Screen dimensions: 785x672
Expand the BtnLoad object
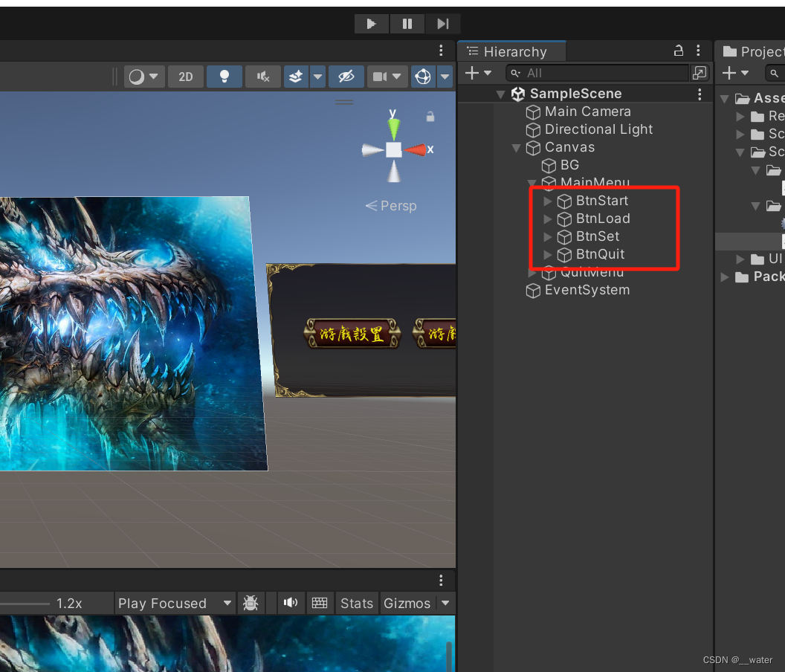click(547, 219)
